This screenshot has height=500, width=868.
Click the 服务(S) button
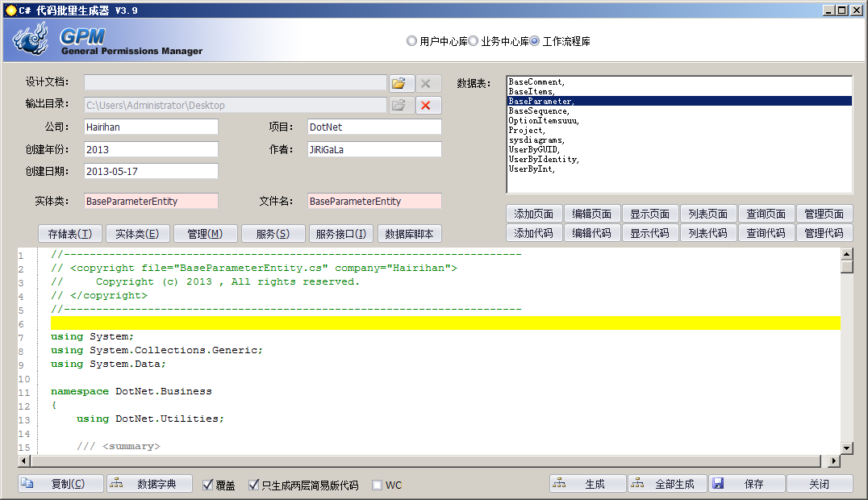(x=273, y=234)
